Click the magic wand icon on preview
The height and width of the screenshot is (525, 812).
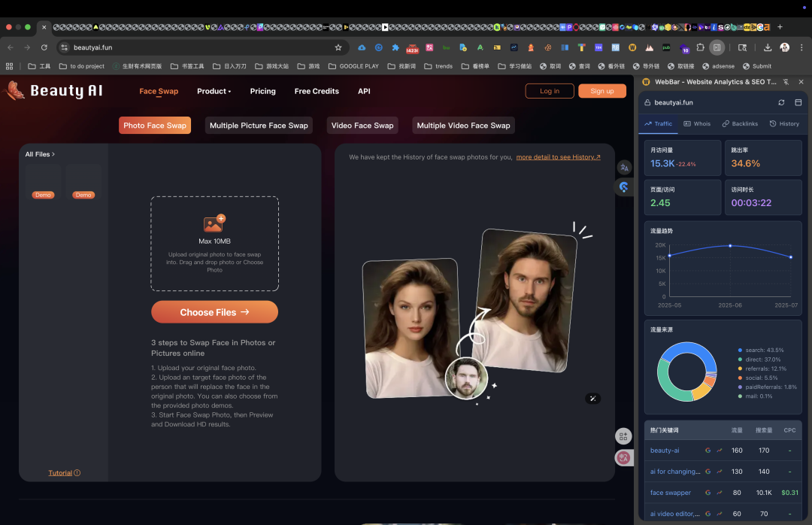point(592,399)
